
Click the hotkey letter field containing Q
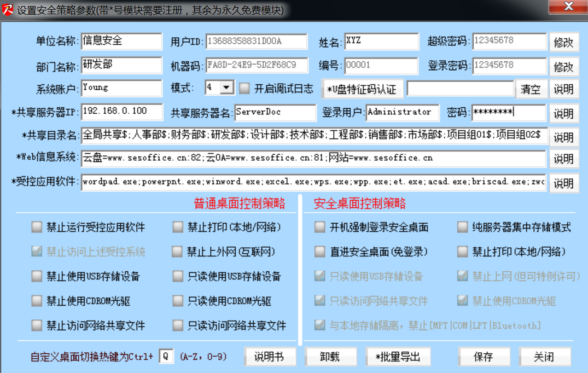tap(166, 357)
